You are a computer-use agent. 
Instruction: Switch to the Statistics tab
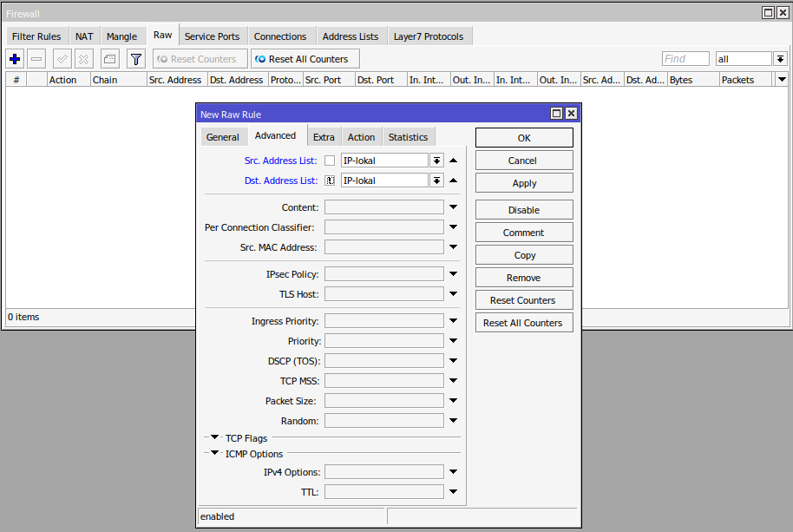(x=408, y=137)
